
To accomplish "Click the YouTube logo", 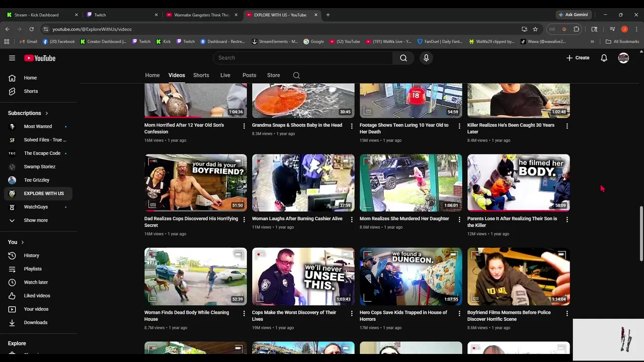I will [x=40, y=58].
